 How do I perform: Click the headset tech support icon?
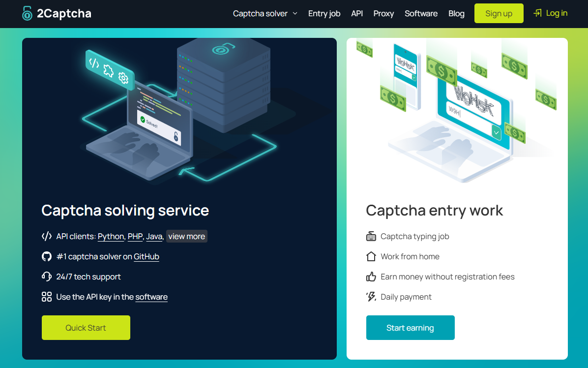pos(47,277)
